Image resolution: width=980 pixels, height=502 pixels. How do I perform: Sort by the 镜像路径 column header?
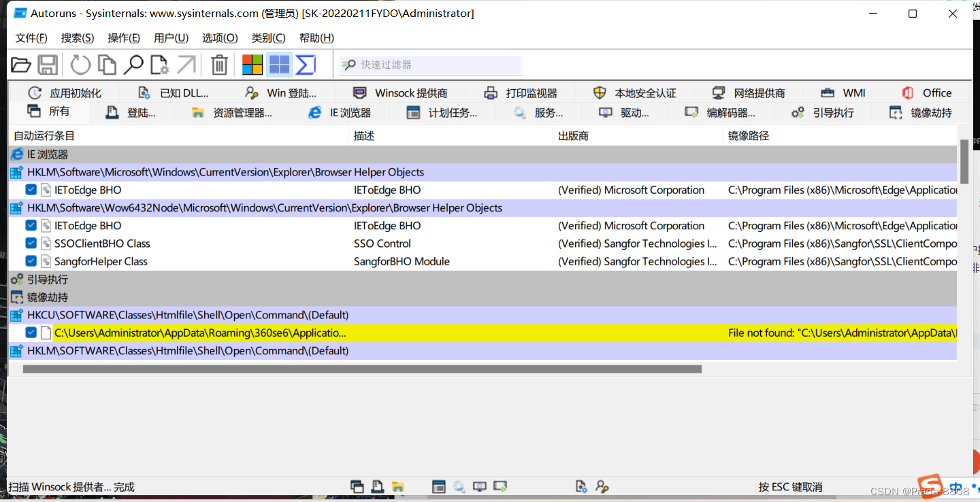click(840, 136)
